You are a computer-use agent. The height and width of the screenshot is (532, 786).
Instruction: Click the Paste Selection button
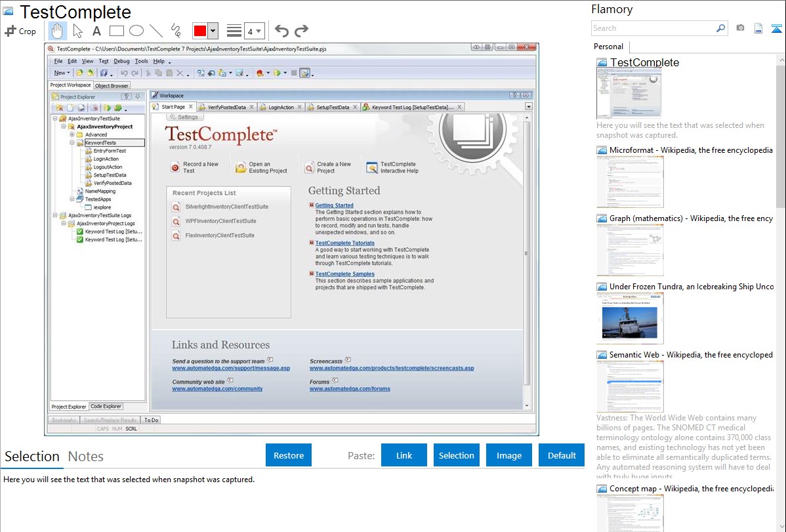pyautogui.click(x=456, y=455)
